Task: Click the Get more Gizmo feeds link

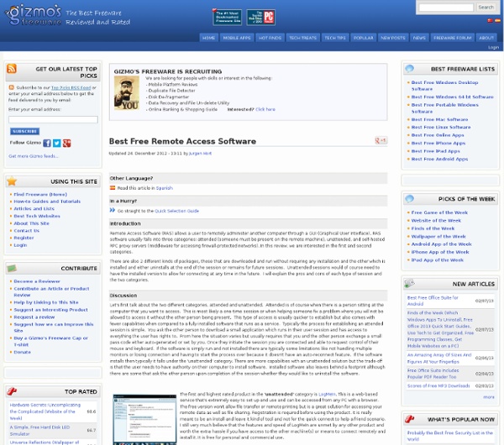Action: 33,156
